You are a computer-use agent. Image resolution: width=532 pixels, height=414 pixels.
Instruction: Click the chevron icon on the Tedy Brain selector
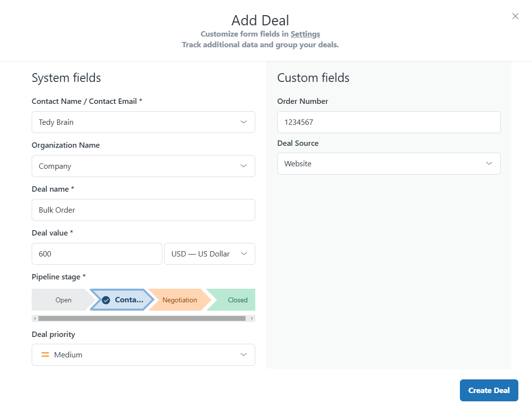(244, 122)
